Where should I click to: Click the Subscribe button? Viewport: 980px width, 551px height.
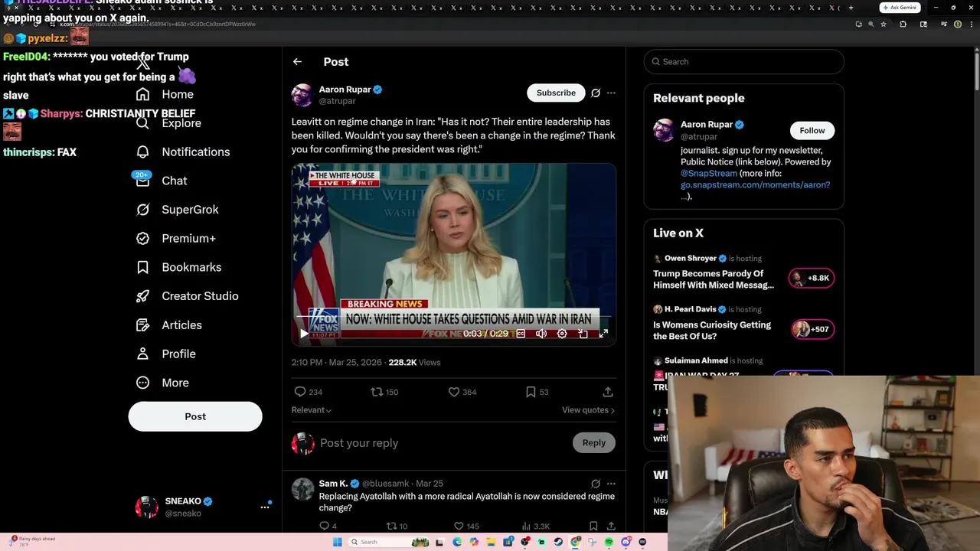[556, 93]
